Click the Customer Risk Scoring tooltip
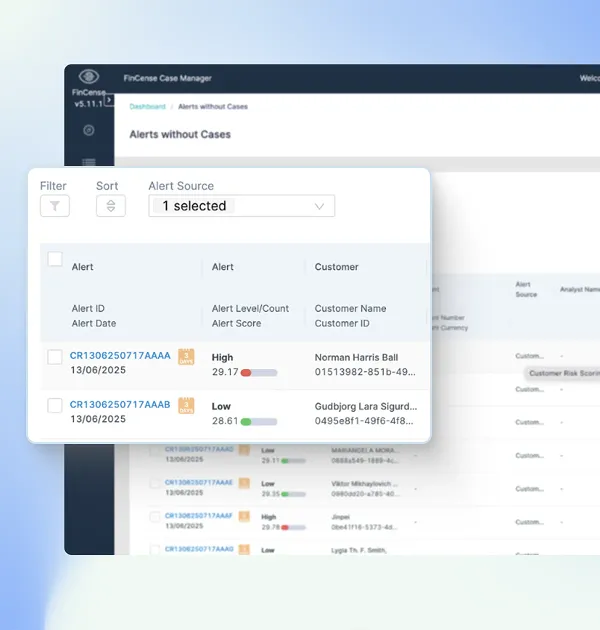Viewport: 600px width, 630px height. point(563,373)
